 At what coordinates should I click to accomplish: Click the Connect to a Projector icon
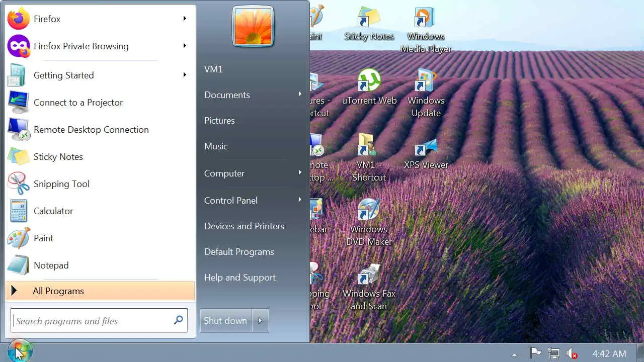[x=19, y=103]
